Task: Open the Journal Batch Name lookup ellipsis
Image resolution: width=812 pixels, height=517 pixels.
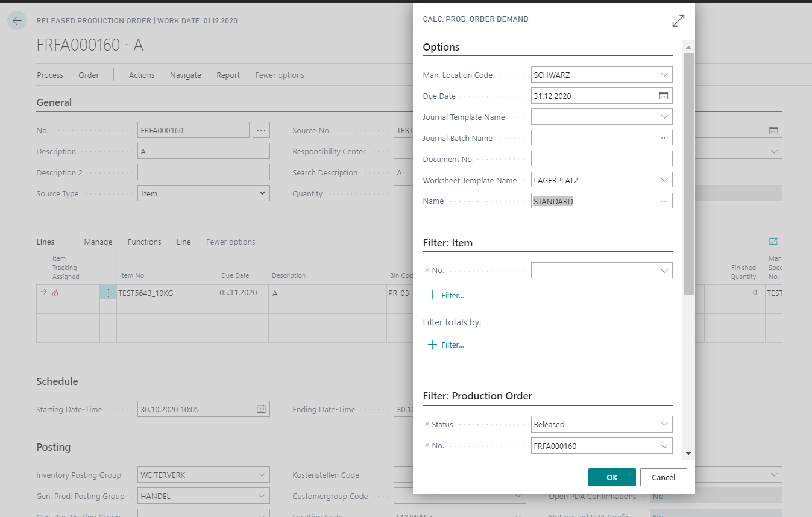Action: 664,138
